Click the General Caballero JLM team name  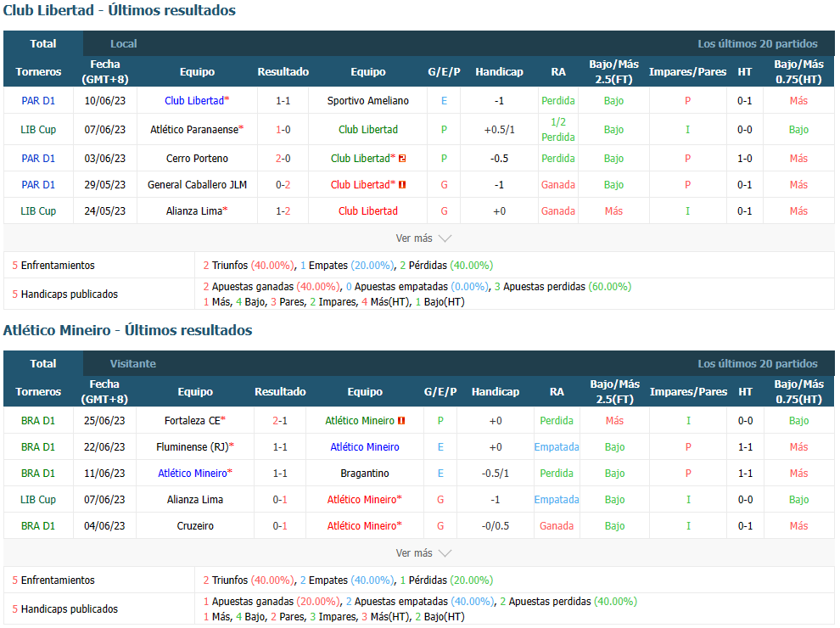click(x=197, y=185)
